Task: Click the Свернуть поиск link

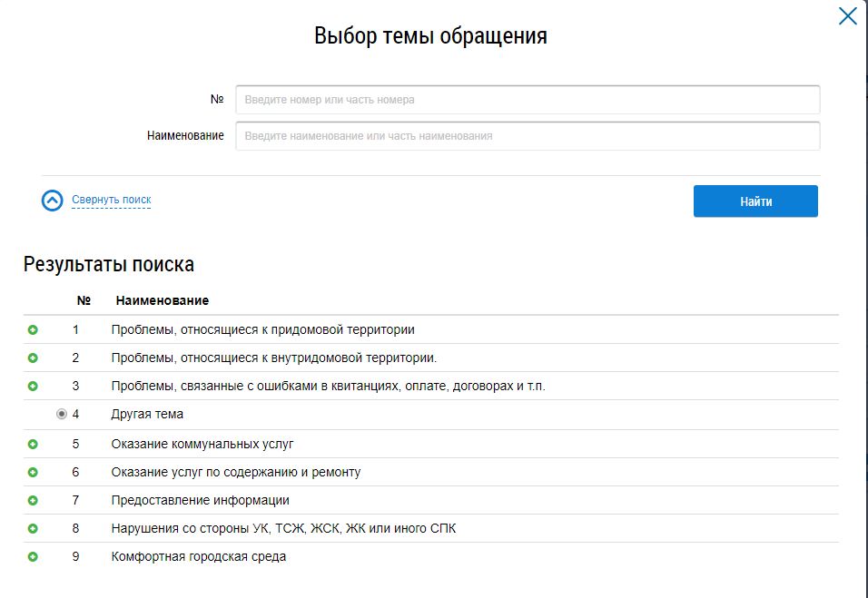Action: point(111,200)
